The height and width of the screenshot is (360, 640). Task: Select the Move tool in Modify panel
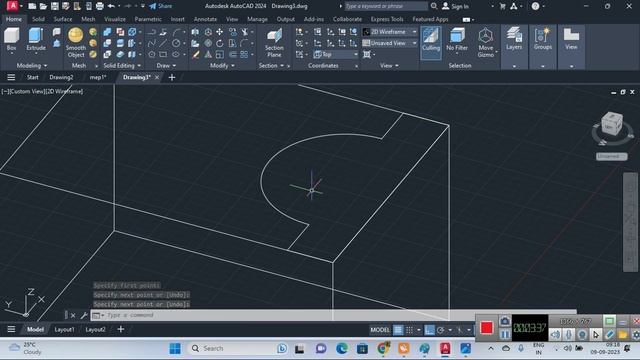click(x=220, y=32)
